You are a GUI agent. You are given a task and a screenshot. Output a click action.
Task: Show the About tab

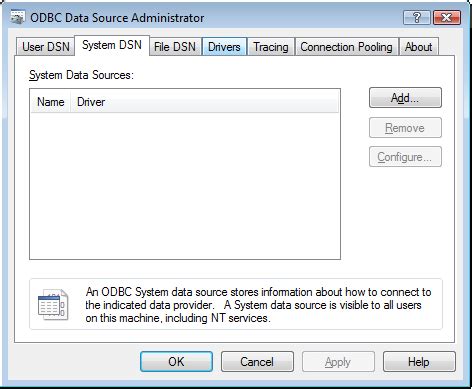[x=419, y=47]
